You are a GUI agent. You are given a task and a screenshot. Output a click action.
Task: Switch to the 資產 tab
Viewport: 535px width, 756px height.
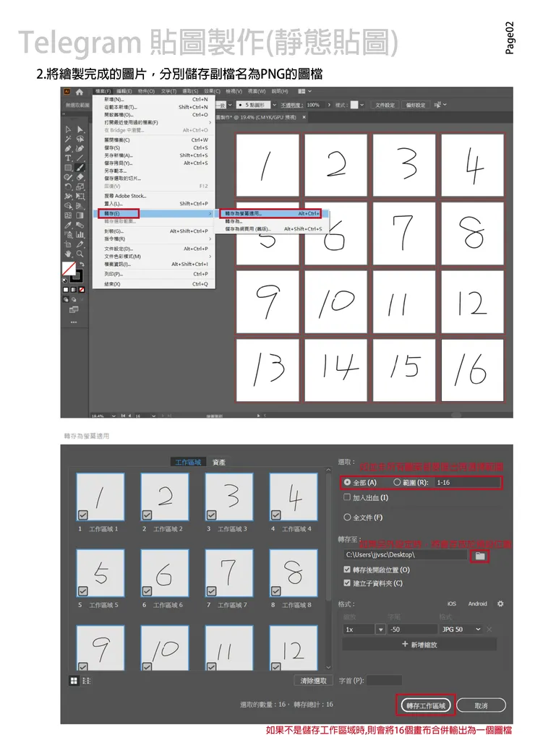click(219, 462)
